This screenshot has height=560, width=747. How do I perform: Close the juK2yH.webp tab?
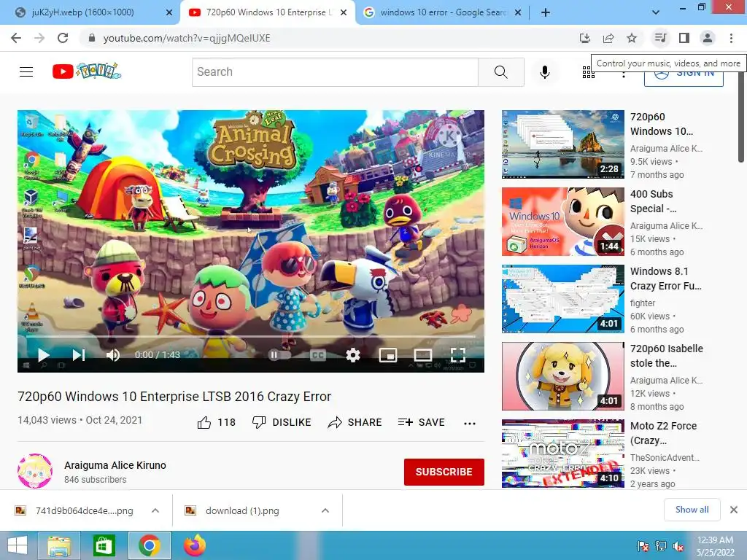(169, 12)
